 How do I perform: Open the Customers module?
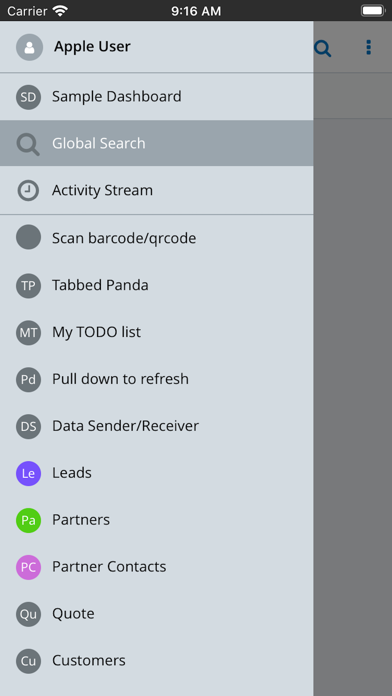157,661
